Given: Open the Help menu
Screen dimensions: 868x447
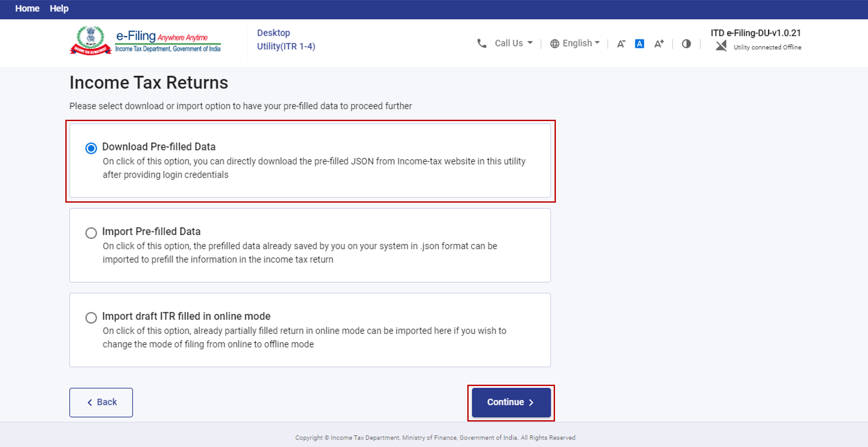Looking at the screenshot, I should point(59,8).
